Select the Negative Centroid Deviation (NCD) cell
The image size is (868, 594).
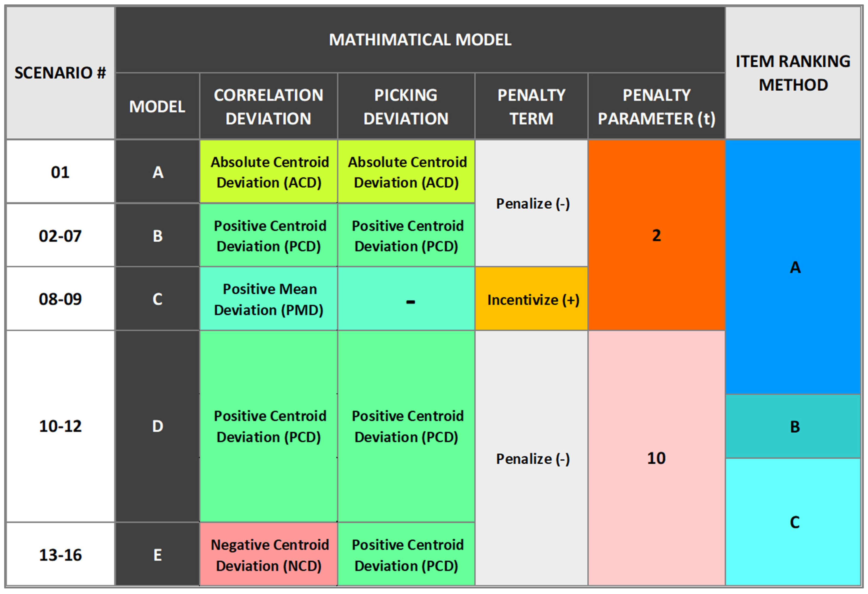click(268, 555)
